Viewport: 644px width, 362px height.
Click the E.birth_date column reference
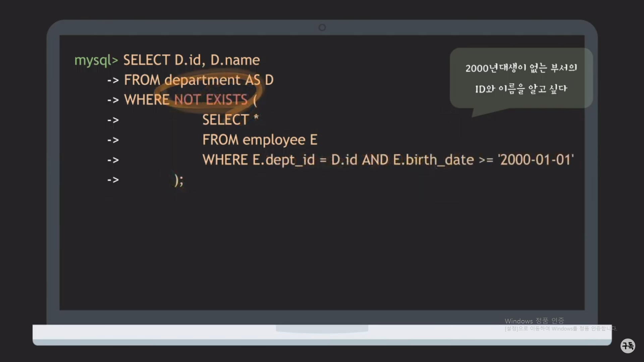[433, 160]
